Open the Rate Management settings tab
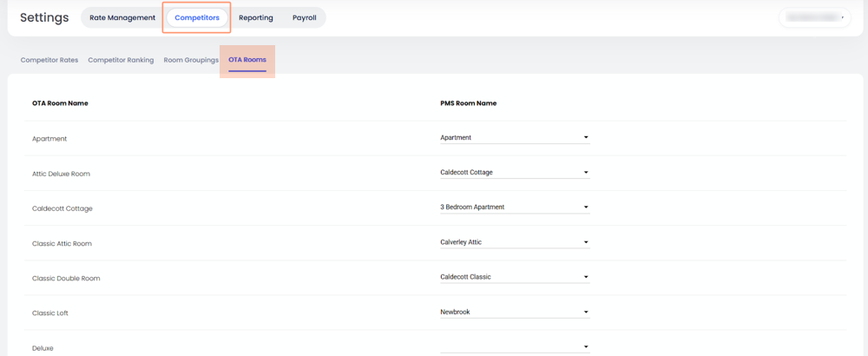 [x=122, y=17]
